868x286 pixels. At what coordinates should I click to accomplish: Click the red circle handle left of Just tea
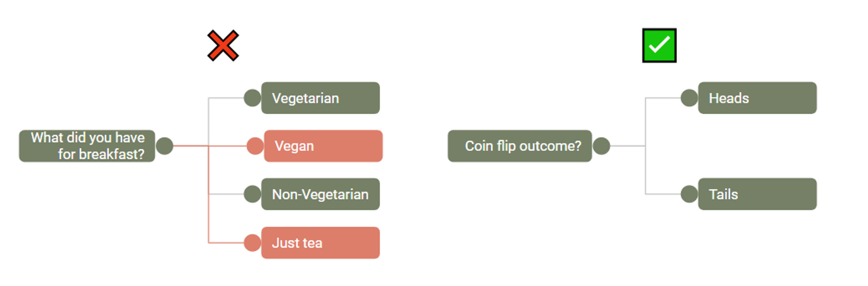253,243
